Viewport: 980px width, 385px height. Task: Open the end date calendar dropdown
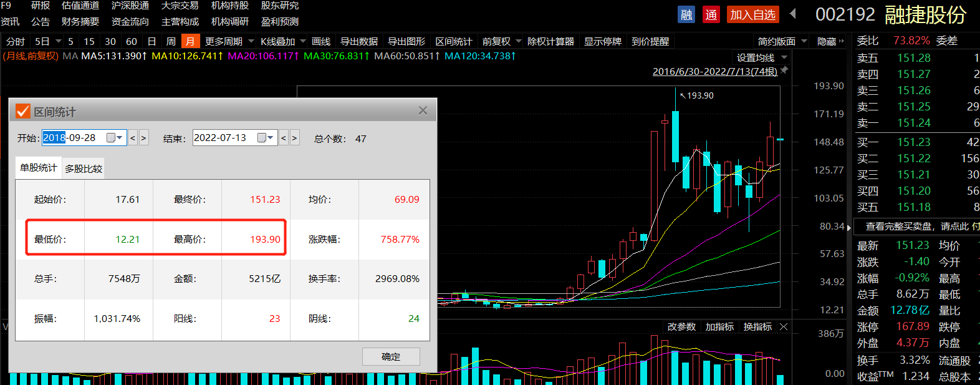coord(266,138)
